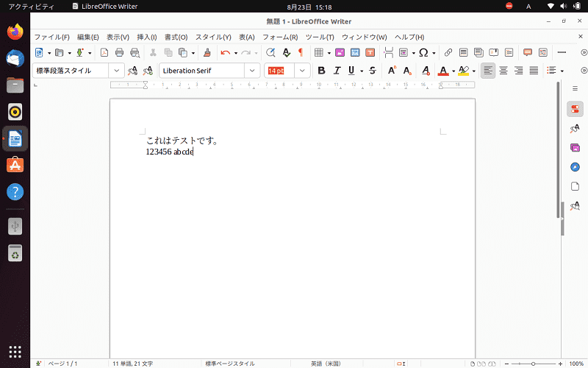The image size is (588, 368).
Task: Clear direct formatting icon
Action: click(x=426, y=71)
